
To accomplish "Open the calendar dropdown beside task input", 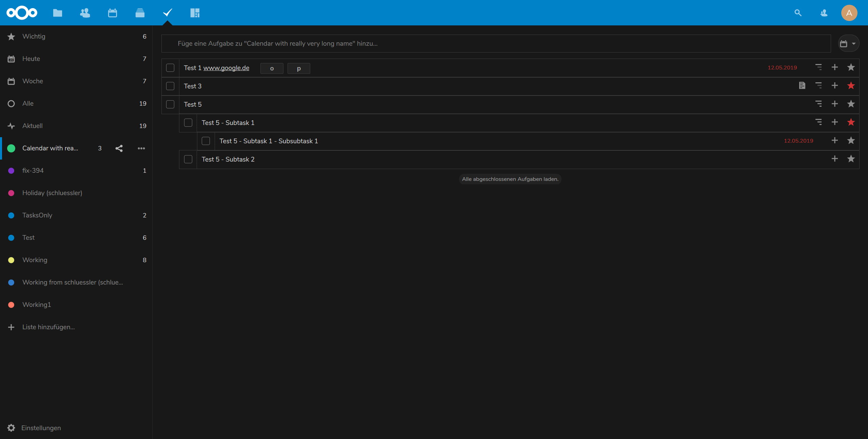I will click(848, 43).
